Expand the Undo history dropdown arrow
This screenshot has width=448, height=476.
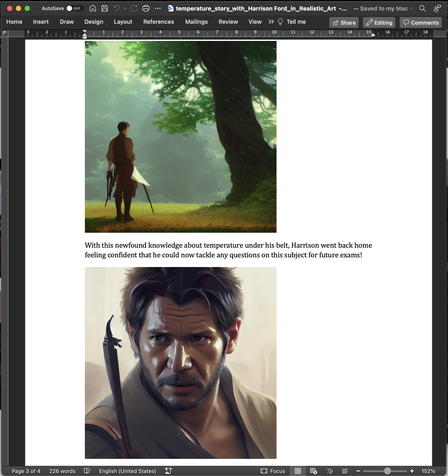125,8
